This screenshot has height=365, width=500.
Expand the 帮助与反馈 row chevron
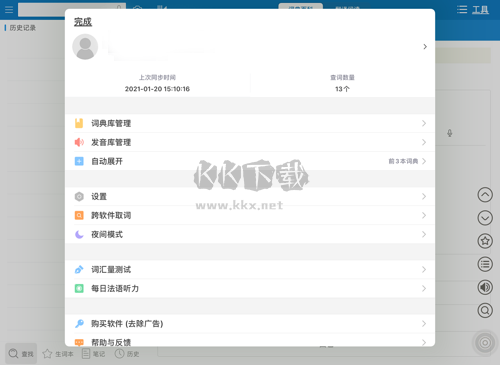click(424, 342)
